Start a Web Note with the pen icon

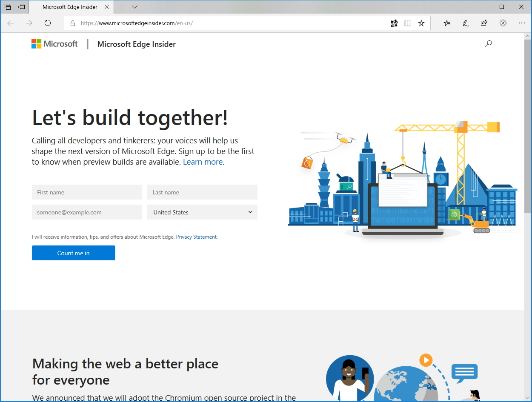pos(466,23)
